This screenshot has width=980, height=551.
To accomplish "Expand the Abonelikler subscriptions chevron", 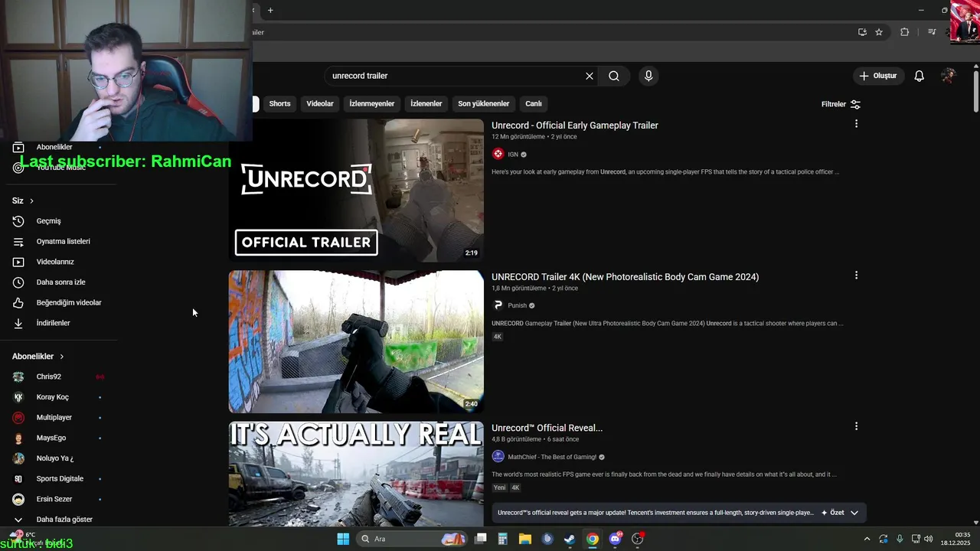I will [61, 357].
